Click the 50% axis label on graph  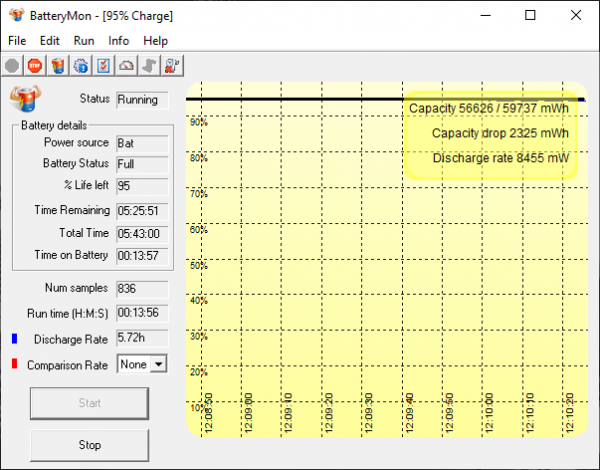(x=199, y=266)
